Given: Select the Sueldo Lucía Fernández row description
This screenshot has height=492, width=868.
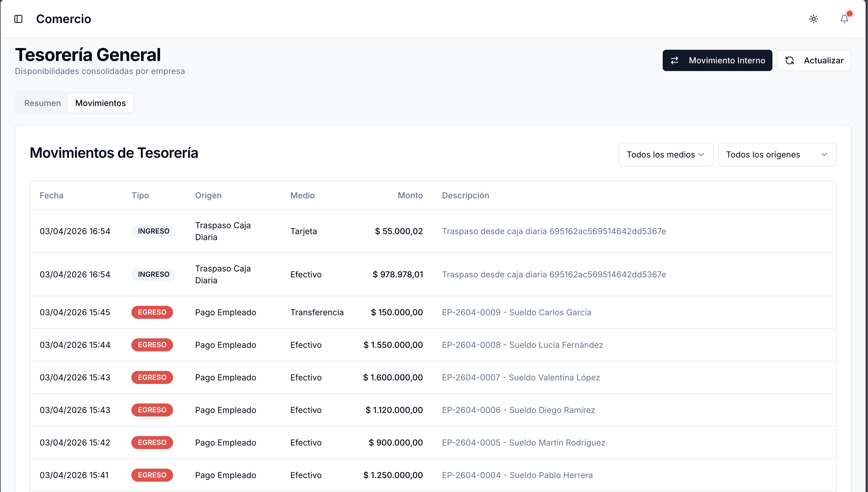Looking at the screenshot, I should click(x=522, y=345).
